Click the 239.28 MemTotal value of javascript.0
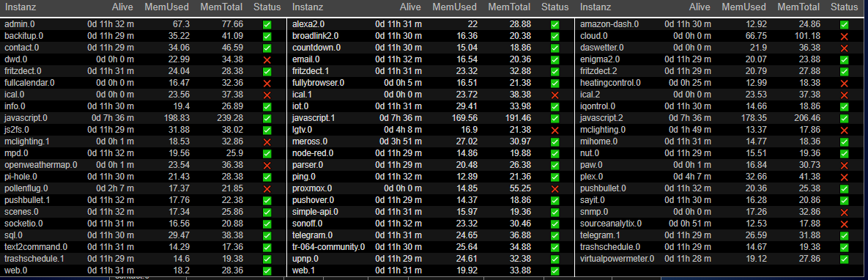 [230, 118]
